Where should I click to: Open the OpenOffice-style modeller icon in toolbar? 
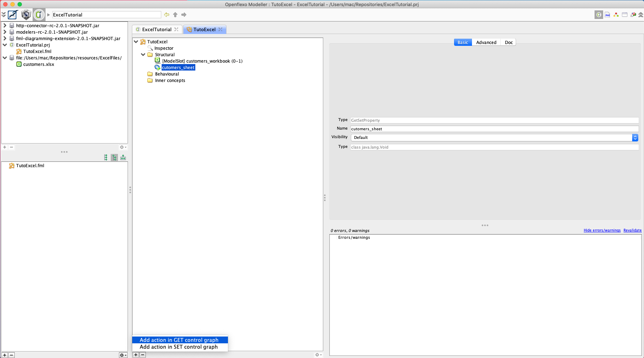click(13, 15)
